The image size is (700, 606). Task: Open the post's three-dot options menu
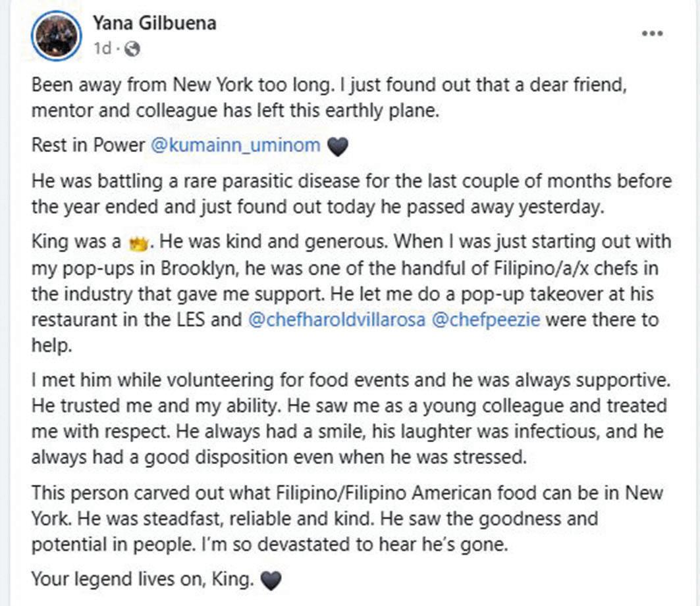[x=653, y=34]
